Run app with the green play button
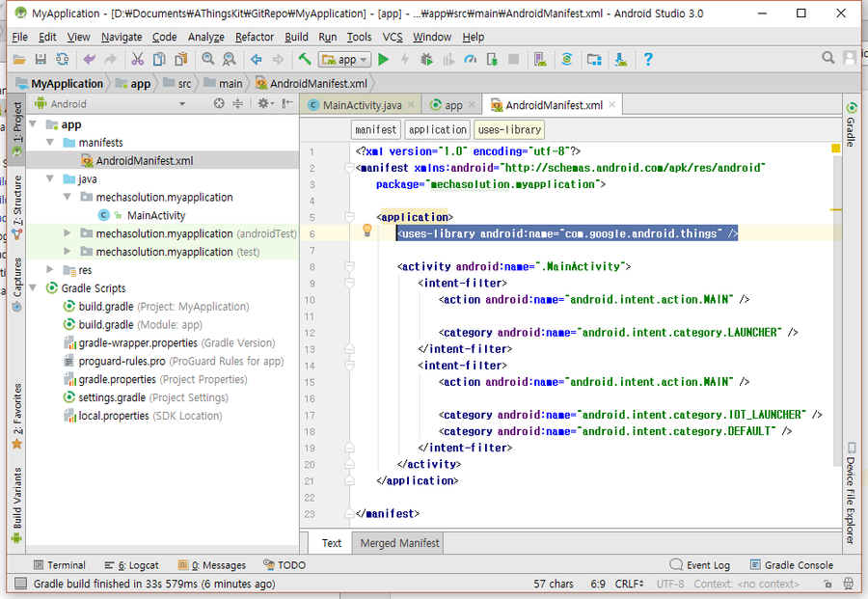Viewport: 868px width, 599px height. click(x=383, y=59)
